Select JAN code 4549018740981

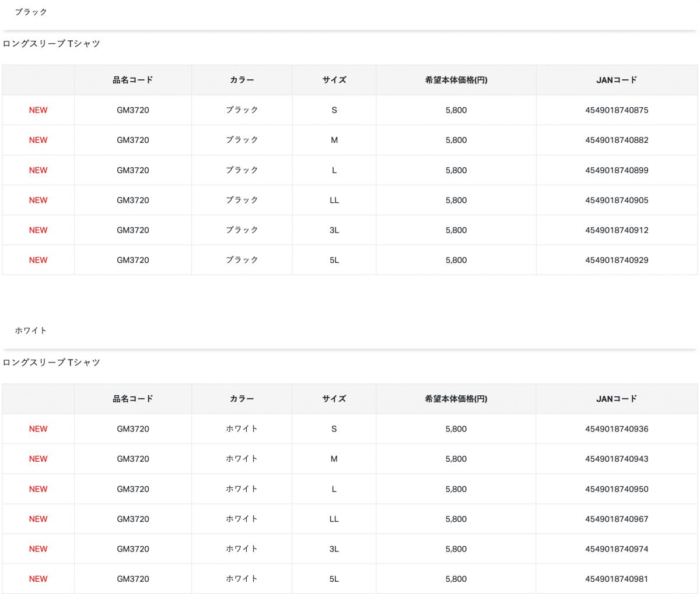(617, 579)
